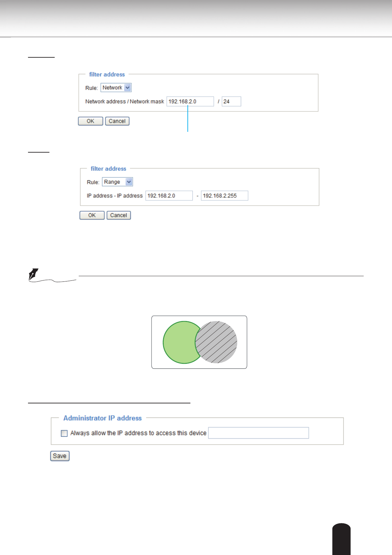The height and width of the screenshot is (555, 392).
Task: Click the first filter address heading
Action: (x=107, y=74)
